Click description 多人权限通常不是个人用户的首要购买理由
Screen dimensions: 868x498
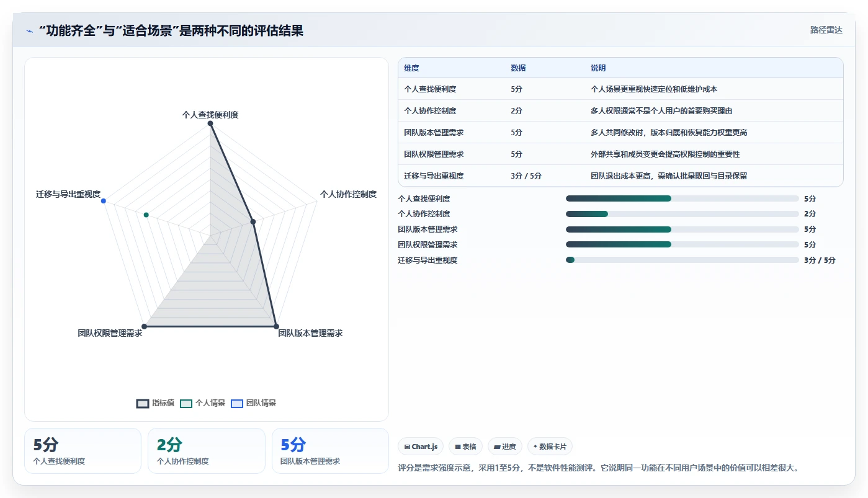click(661, 111)
